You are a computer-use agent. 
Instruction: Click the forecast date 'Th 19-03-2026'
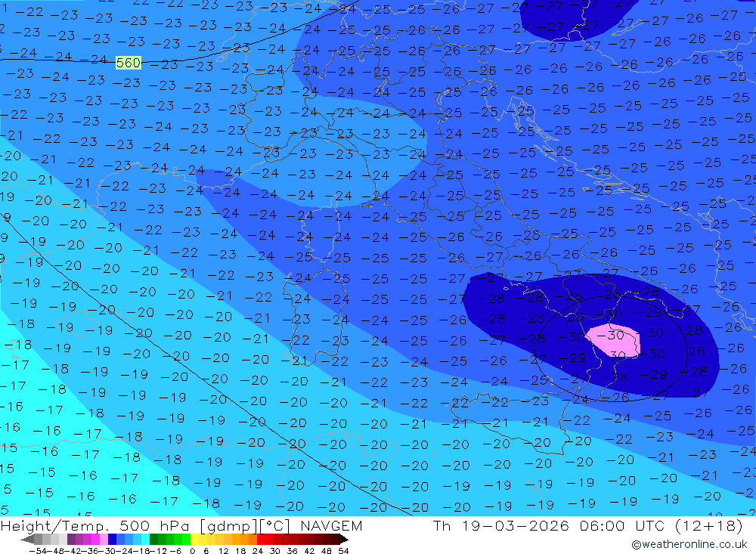[x=501, y=525]
